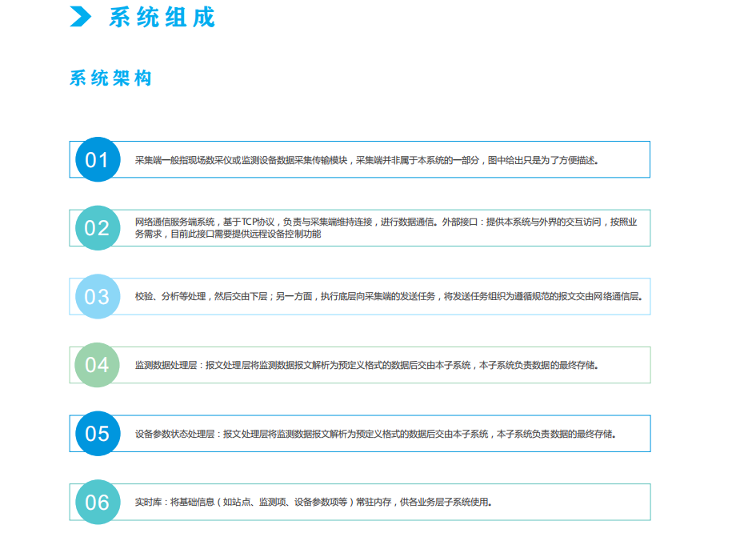Click the 02 circle badge
Image resolution: width=756 pixels, height=549 pixels.
[98, 228]
